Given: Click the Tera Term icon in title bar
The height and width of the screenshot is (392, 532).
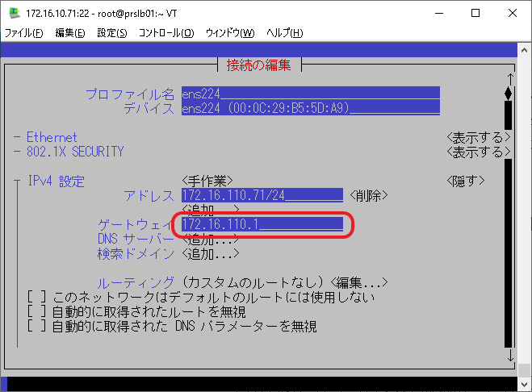Looking at the screenshot, I should [x=13, y=13].
